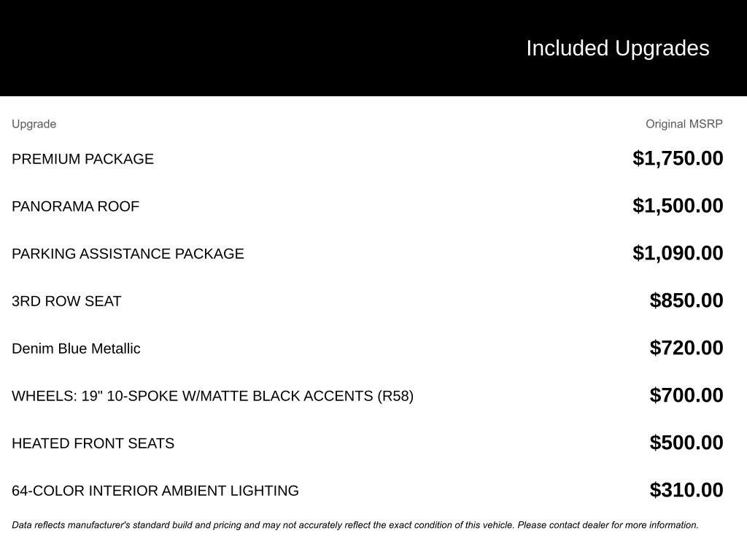Viewport: 747px width, 560px height.
Task: Select the HEATED FRONT SEATS label
Action: [x=93, y=443]
